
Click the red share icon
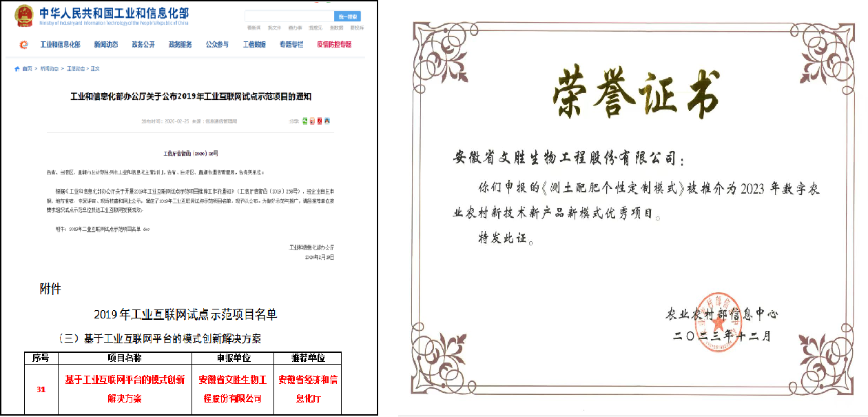(320, 121)
